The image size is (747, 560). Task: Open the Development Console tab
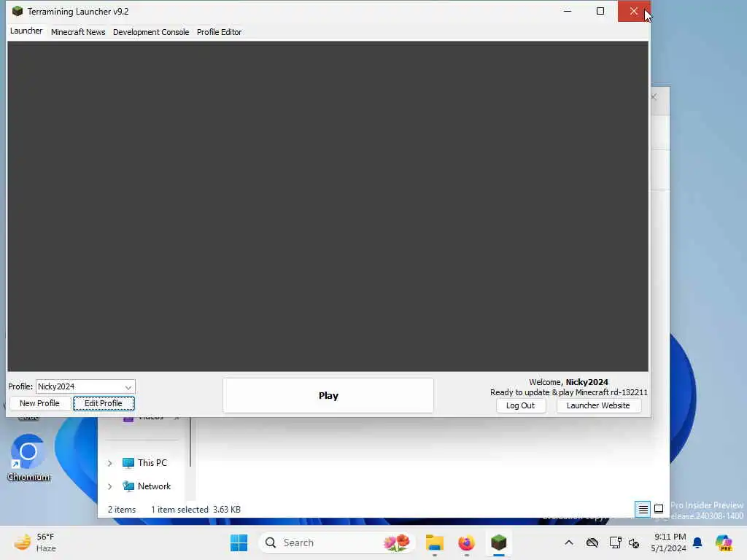point(151,32)
